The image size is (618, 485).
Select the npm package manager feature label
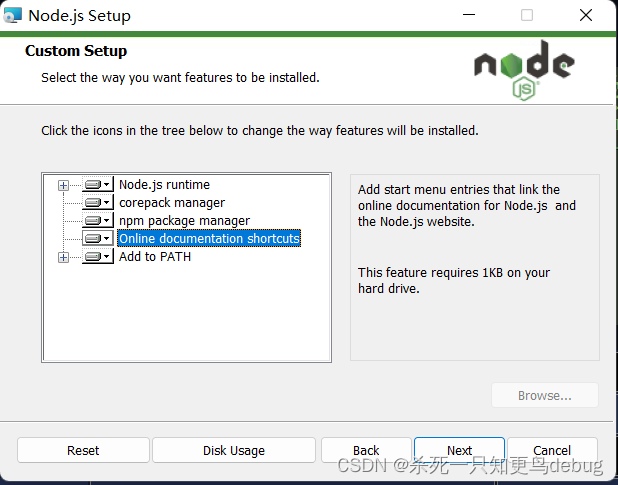tap(184, 221)
